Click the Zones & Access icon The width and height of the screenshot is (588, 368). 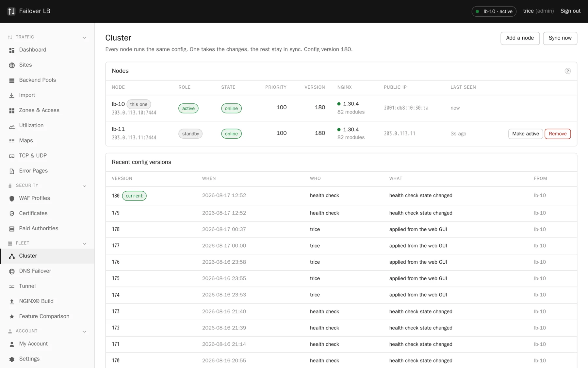tap(12, 111)
